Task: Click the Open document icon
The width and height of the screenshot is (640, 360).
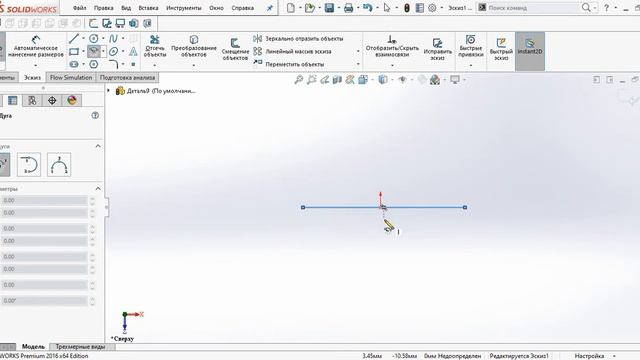Action: pyautogui.click(x=310, y=8)
